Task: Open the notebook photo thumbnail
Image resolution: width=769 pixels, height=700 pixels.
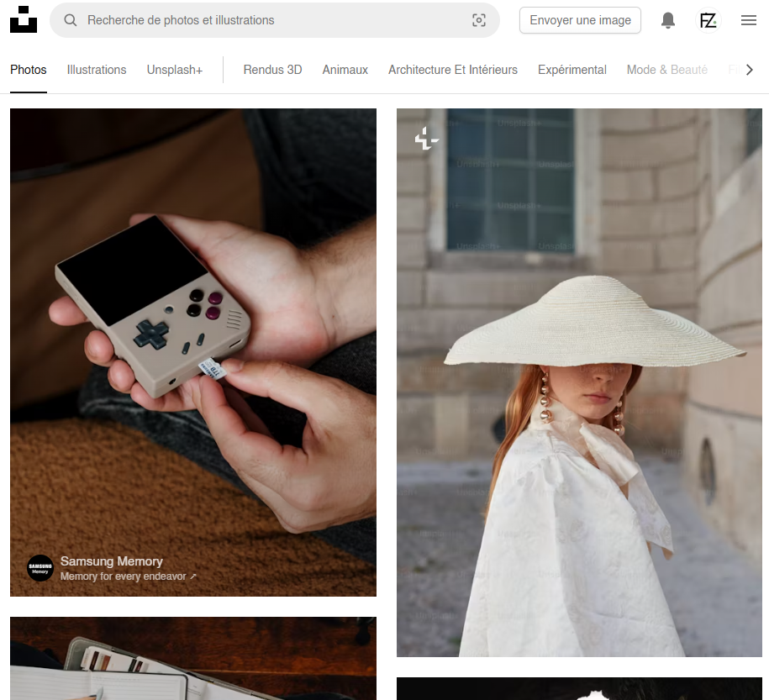Action: point(193,658)
